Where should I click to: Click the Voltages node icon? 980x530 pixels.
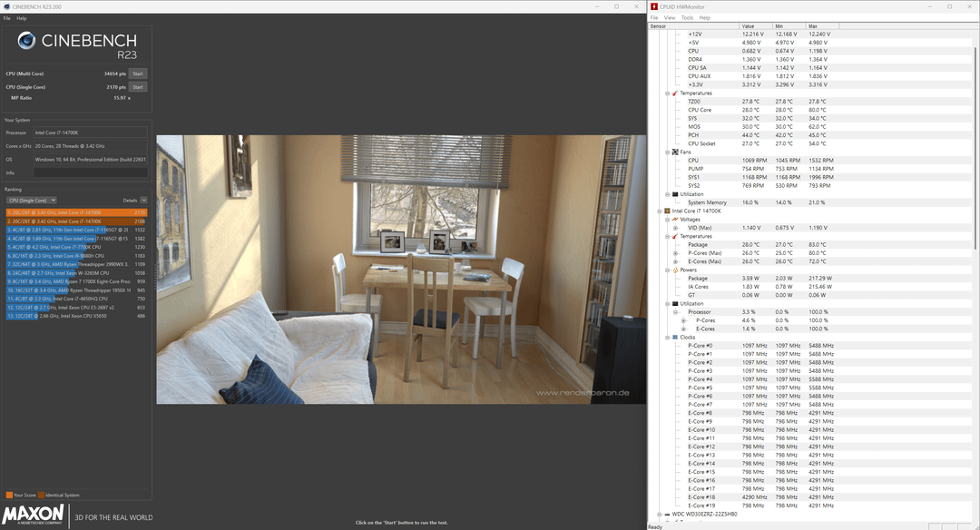point(675,220)
